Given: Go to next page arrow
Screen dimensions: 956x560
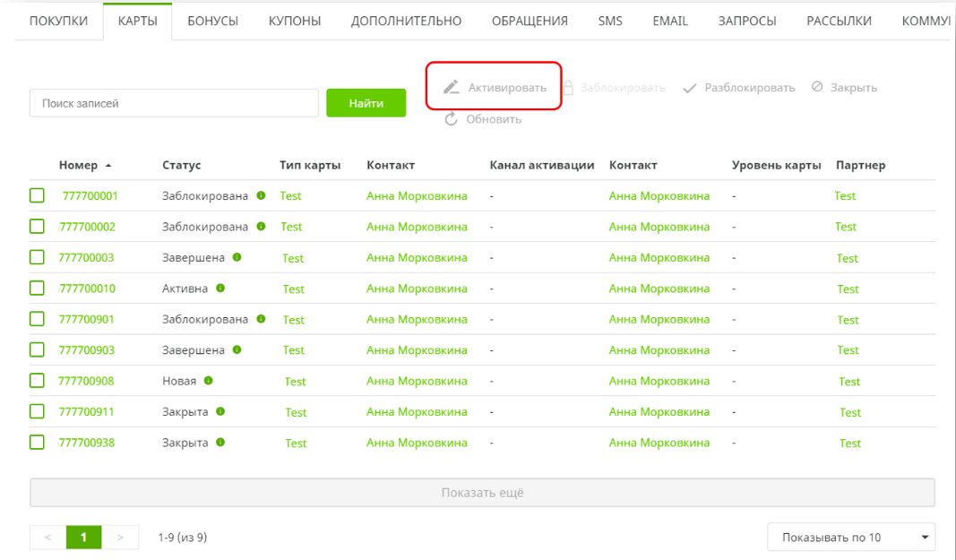Looking at the screenshot, I should pyautogui.click(x=121, y=538).
